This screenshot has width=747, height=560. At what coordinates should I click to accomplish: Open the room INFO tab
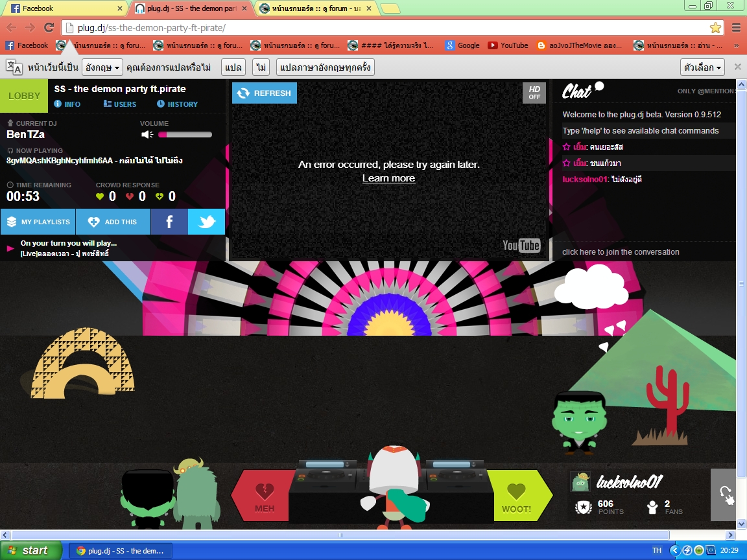pyautogui.click(x=67, y=104)
